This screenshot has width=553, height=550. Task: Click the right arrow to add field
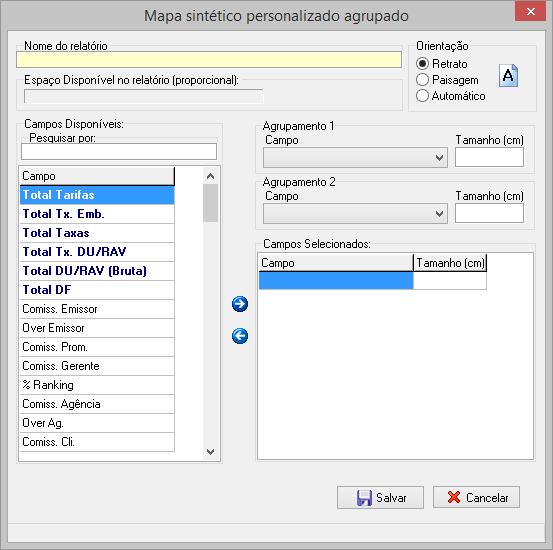point(240,304)
